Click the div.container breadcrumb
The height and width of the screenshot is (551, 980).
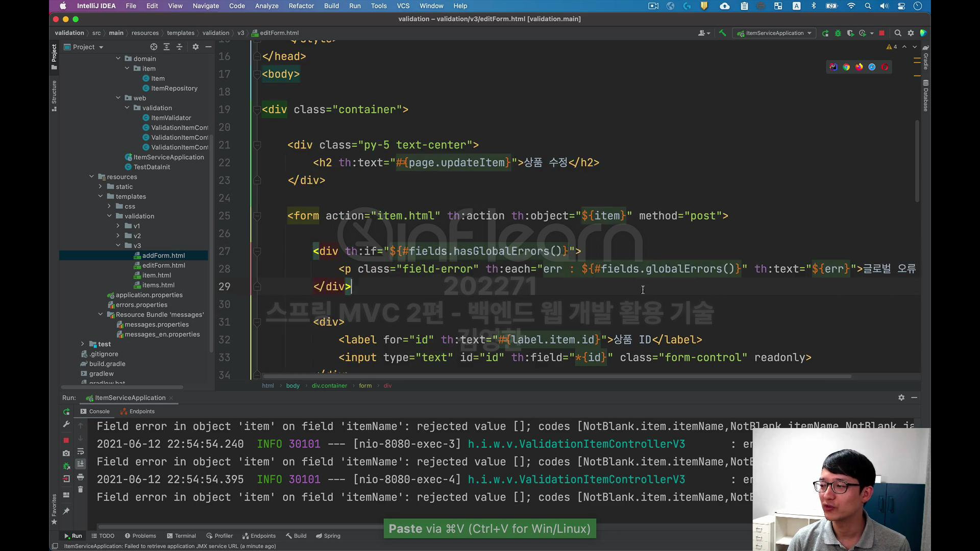coord(329,386)
